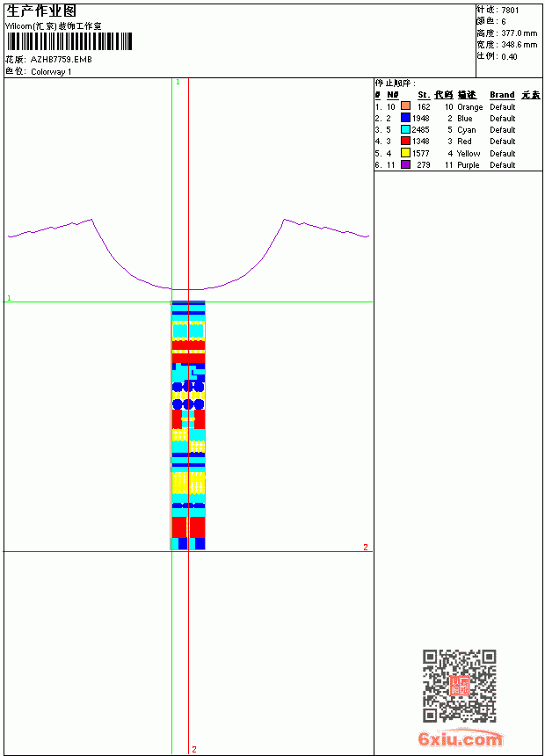Click the green marker 1 at top

pos(178,83)
